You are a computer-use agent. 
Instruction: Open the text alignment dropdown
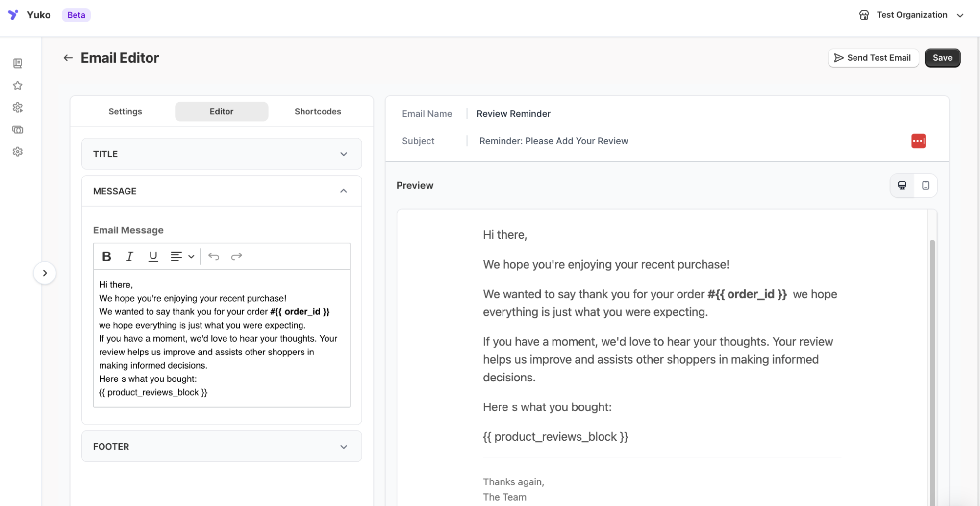click(x=182, y=256)
